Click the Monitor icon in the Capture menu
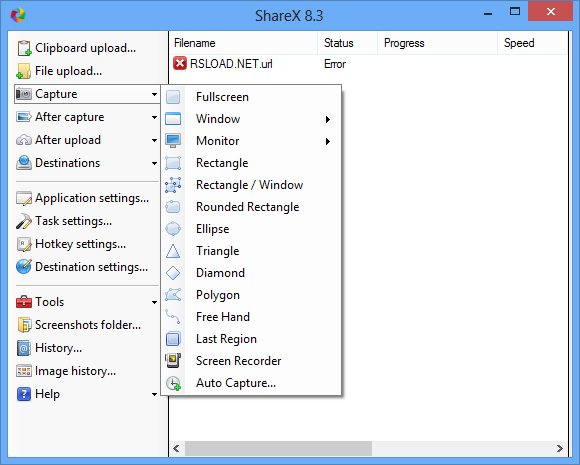The height and width of the screenshot is (465, 580). (x=173, y=141)
